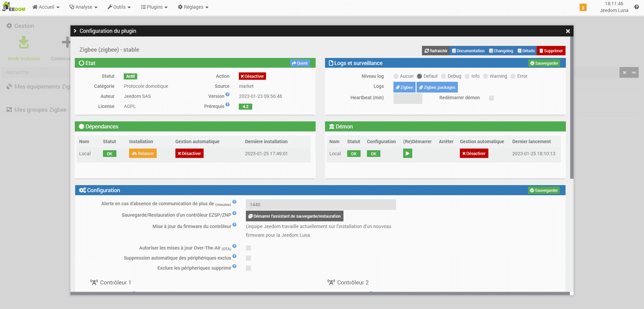
Task: Click the Jeedom logo icon
Action: [14, 7]
